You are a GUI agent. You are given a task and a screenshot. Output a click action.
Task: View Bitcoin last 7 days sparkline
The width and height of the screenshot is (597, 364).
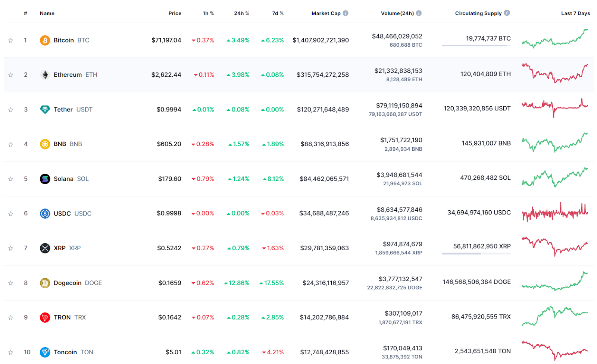[x=554, y=38]
